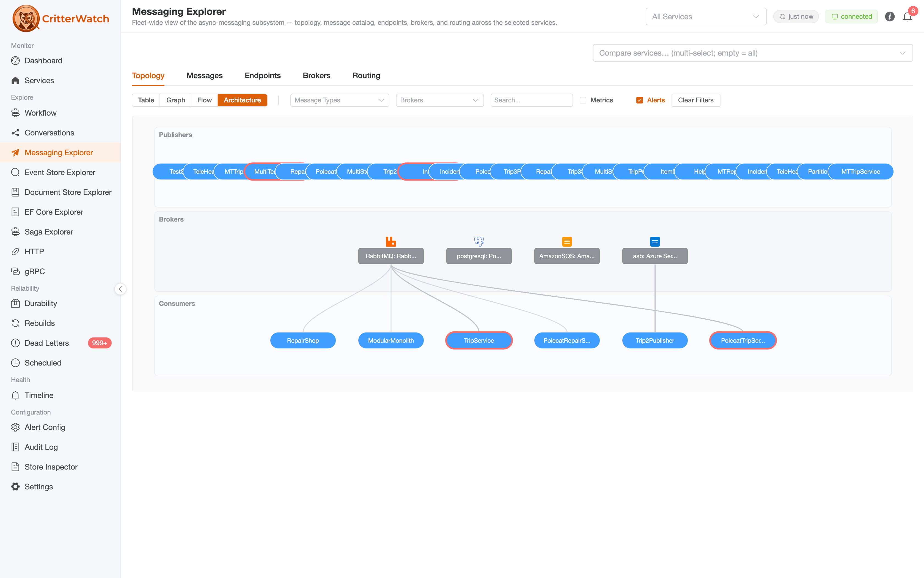This screenshot has height=578, width=924.
Task: Click the Settings cog icon
Action: coord(15,487)
